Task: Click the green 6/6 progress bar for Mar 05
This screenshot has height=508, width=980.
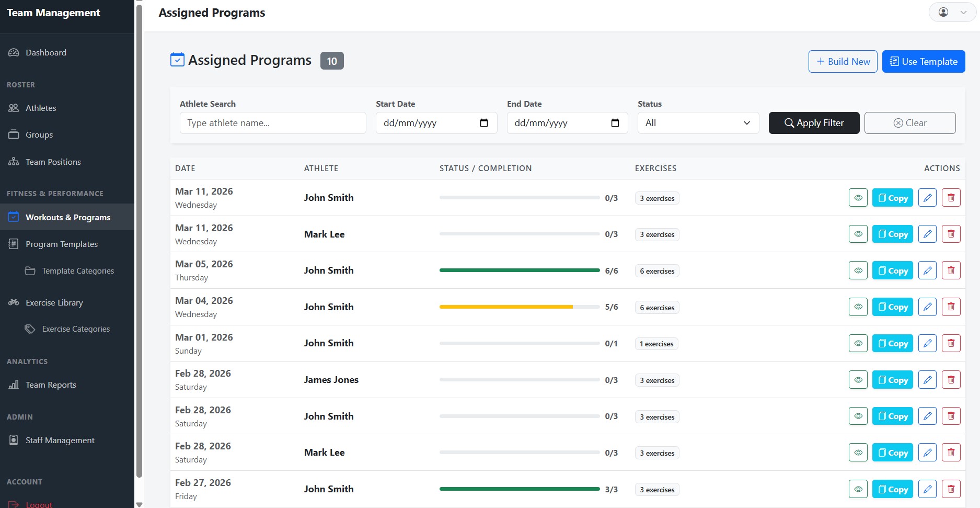Action: click(x=520, y=270)
